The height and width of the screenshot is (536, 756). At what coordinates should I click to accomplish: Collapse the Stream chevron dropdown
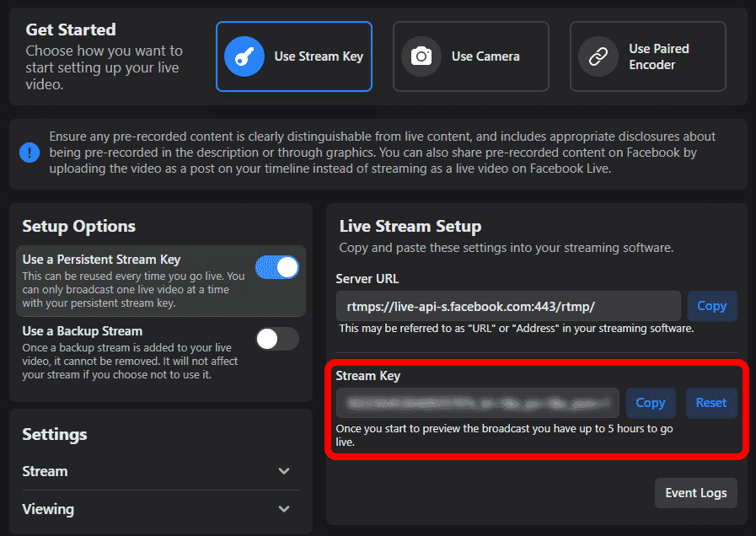[x=284, y=471]
